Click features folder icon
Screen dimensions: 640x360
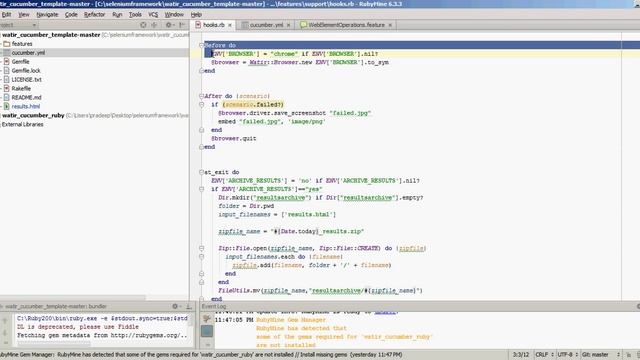[7, 44]
